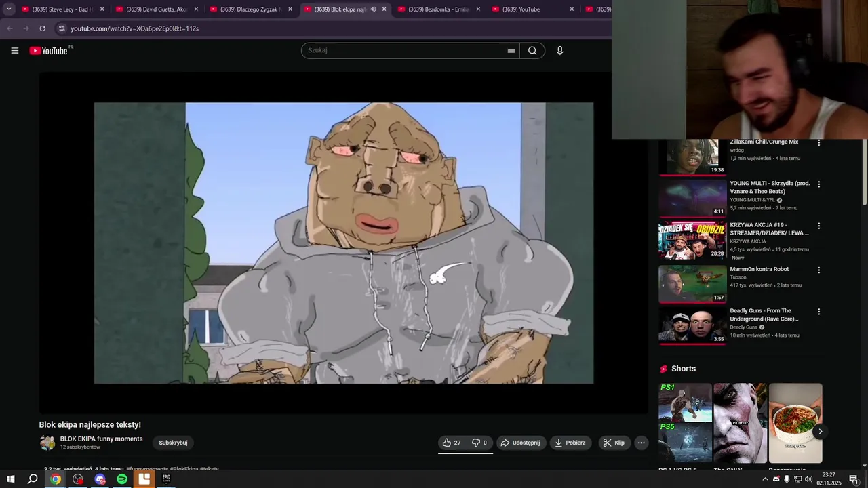Open Windows taskbar search
This screenshot has width=868, height=488.
point(33,479)
